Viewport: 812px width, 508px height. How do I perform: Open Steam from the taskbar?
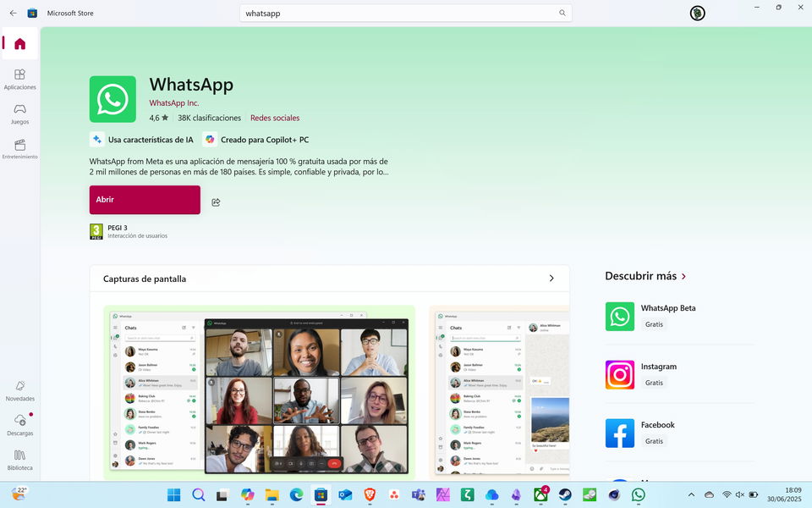[565, 495]
